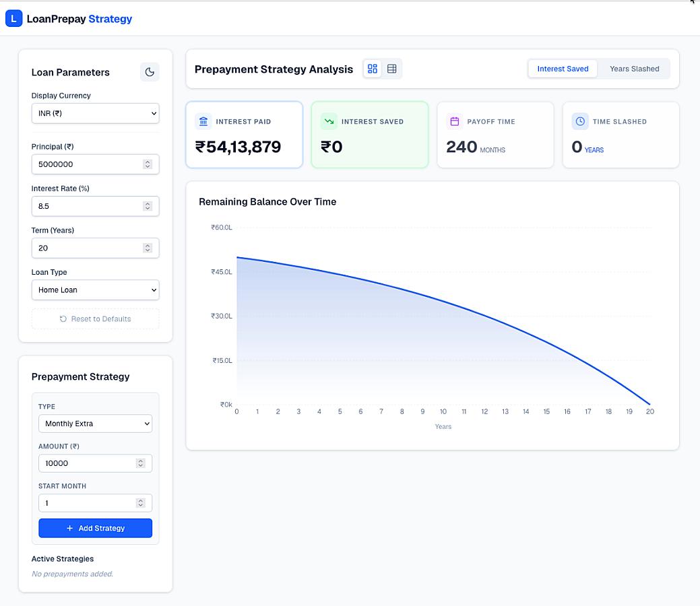The height and width of the screenshot is (606, 700).
Task: Open the prepayment Type dropdown
Action: pyautogui.click(x=96, y=424)
